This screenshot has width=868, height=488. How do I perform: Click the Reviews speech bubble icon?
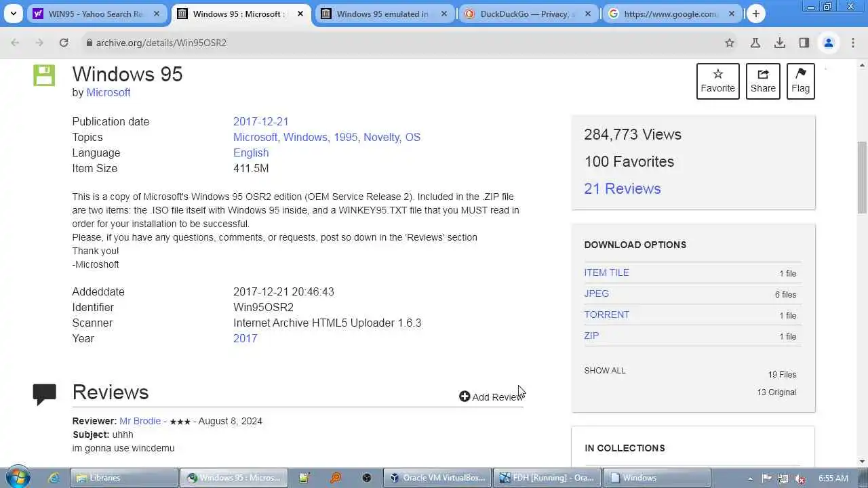45,394
